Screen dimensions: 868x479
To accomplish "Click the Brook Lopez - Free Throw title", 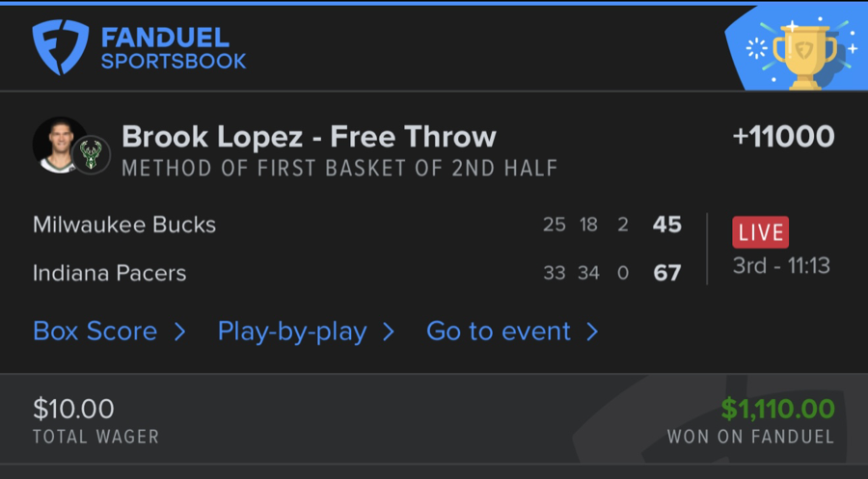I will pyautogui.click(x=309, y=137).
